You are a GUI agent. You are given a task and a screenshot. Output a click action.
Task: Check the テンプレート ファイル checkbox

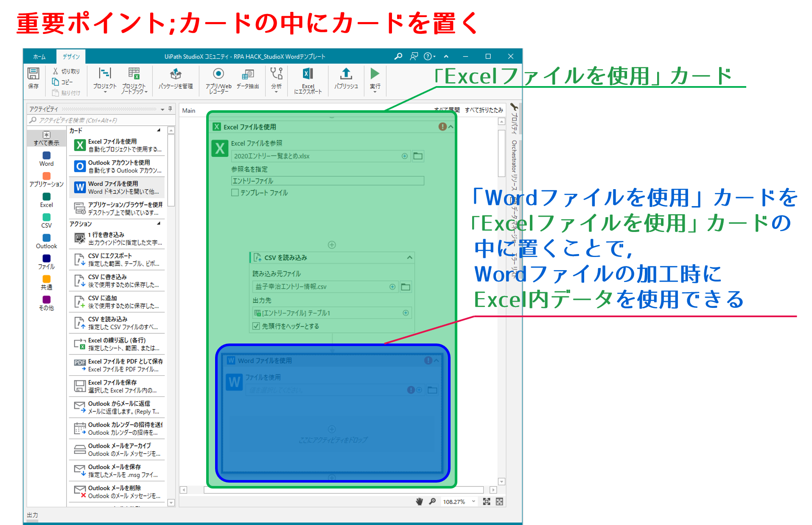tap(235, 193)
